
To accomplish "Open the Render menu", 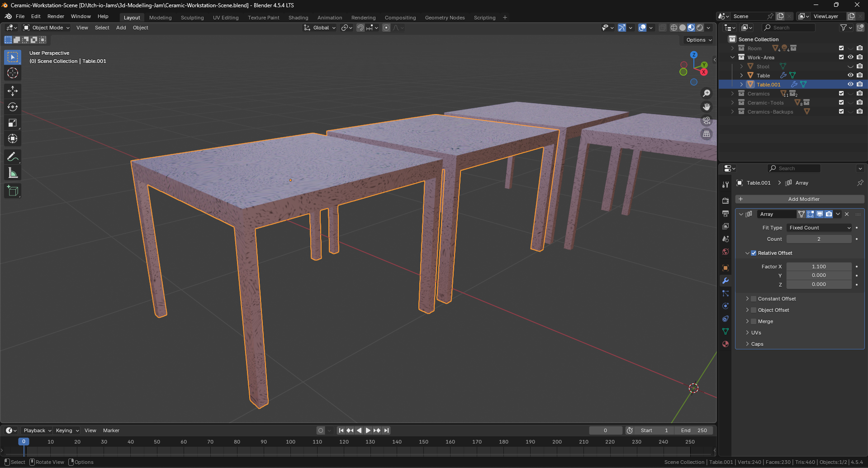I will [56, 16].
